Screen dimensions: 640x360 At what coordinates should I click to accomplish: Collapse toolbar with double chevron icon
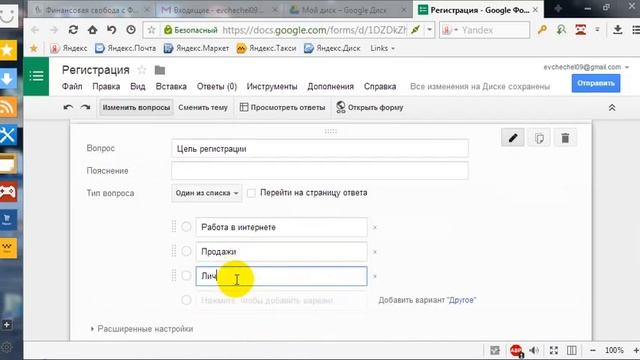612,108
